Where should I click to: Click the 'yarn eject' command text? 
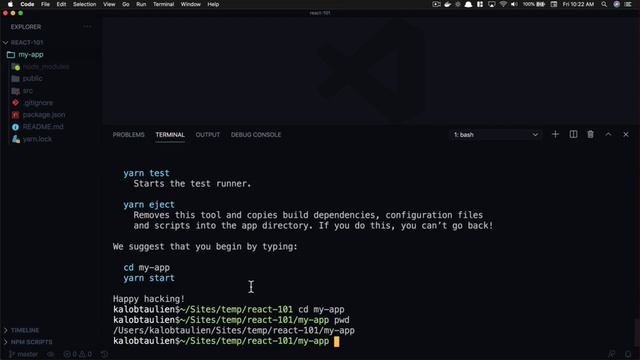coord(149,204)
